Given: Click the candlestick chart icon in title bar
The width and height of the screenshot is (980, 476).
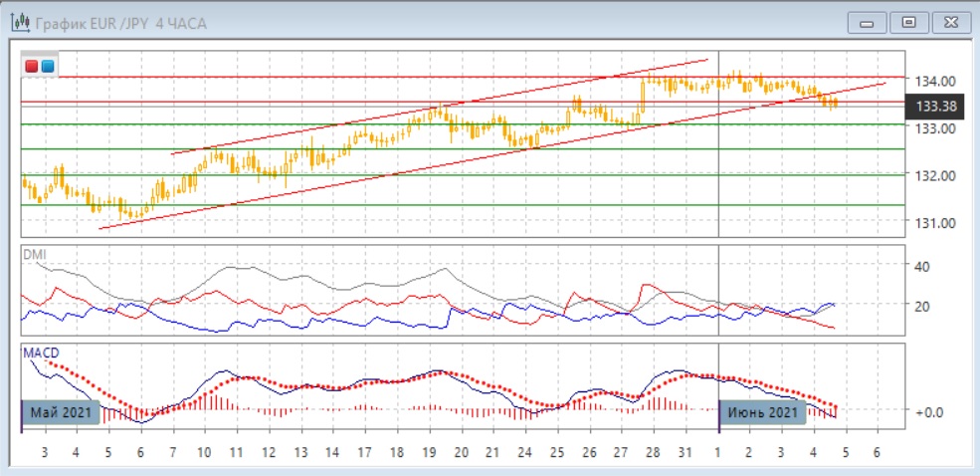Looking at the screenshot, I should tap(17, 23).
